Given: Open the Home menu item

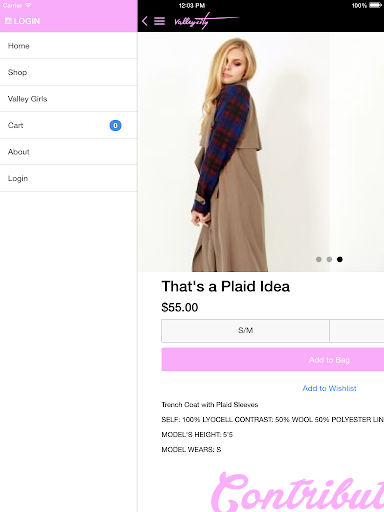Looking at the screenshot, I should click(69, 46).
